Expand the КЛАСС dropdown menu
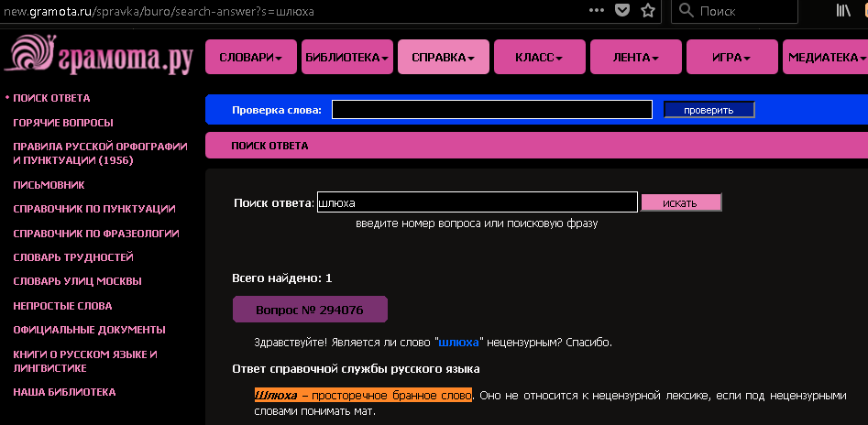 click(x=539, y=57)
